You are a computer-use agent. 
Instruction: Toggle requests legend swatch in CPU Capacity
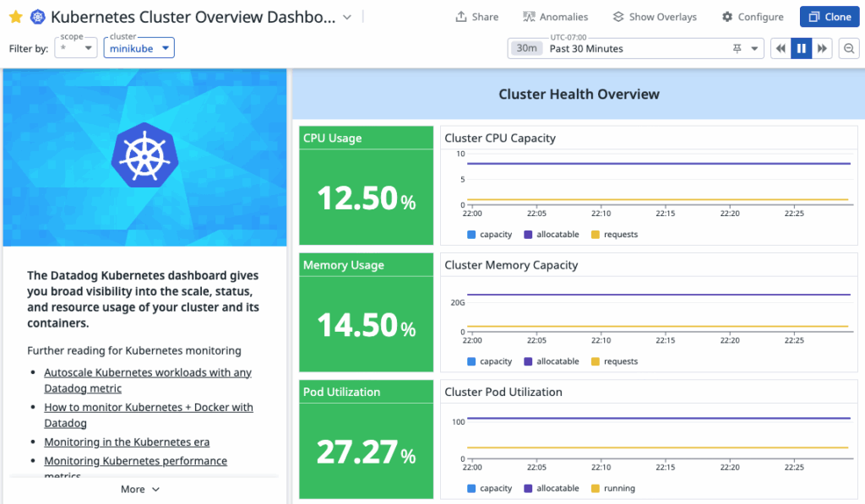(596, 235)
